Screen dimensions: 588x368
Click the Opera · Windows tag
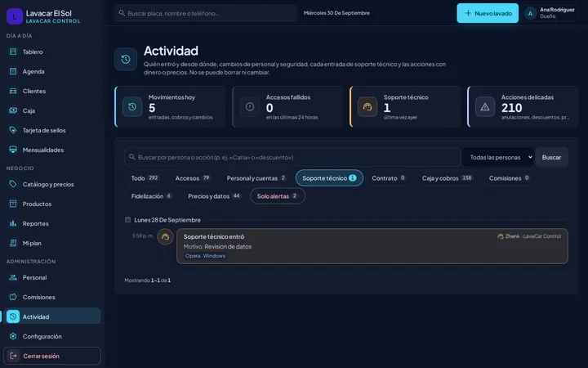(205, 256)
